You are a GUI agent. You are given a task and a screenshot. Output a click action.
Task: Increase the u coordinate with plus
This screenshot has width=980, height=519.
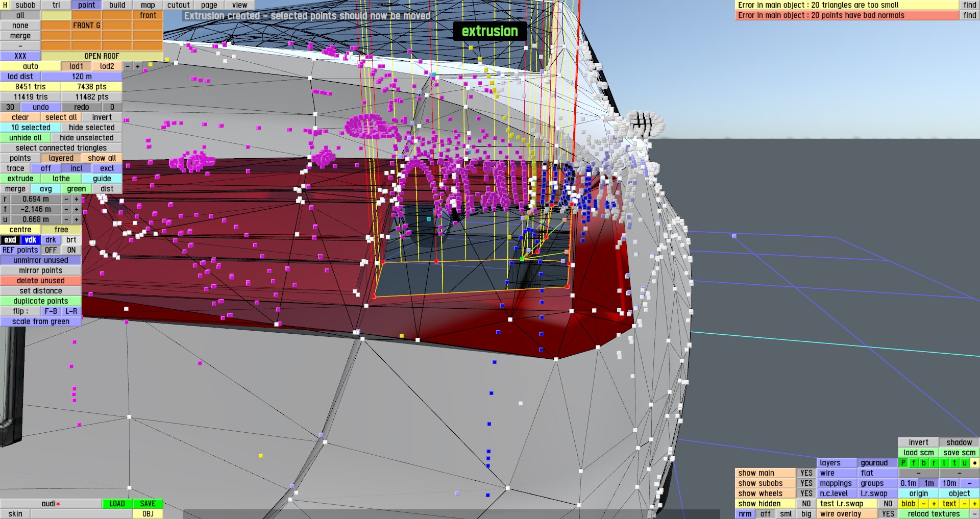(77, 219)
